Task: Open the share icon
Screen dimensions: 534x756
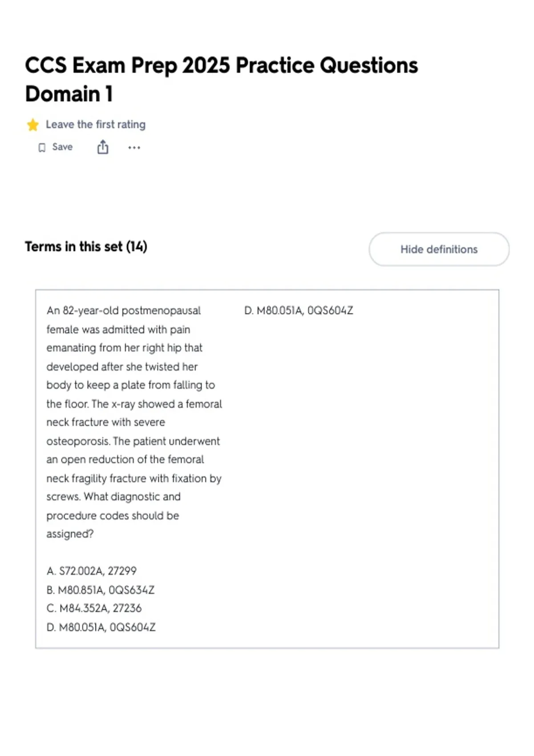Action: (x=103, y=147)
